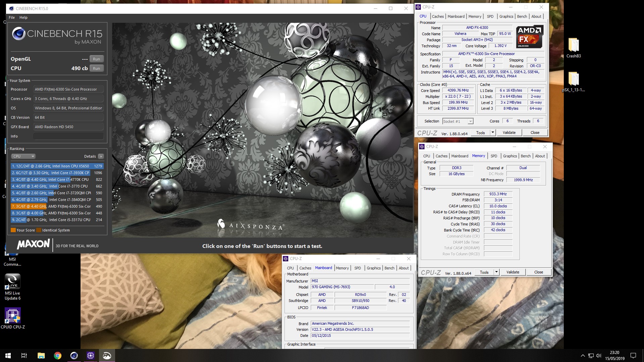Launch MSI Live Update 6 desktop shortcut
This screenshot has width=644, height=362.
(x=12, y=287)
